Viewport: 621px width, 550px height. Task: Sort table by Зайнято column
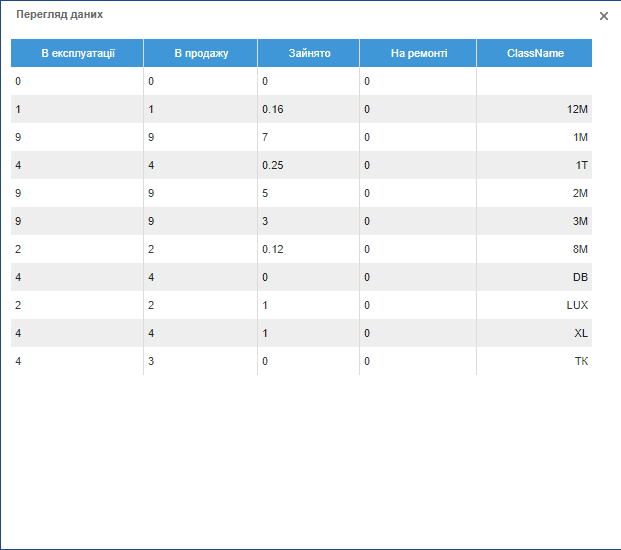[309, 53]
